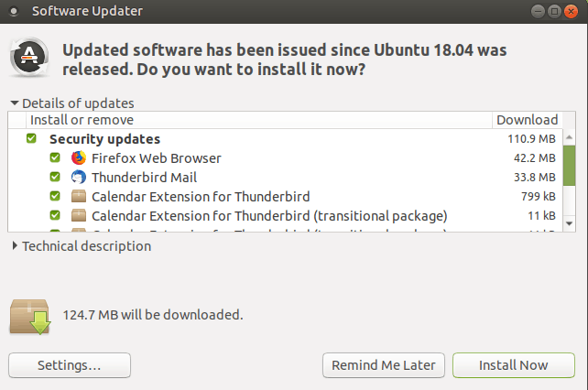Click the transitional package box icon
Screen dimensions: 588x390
78,216
